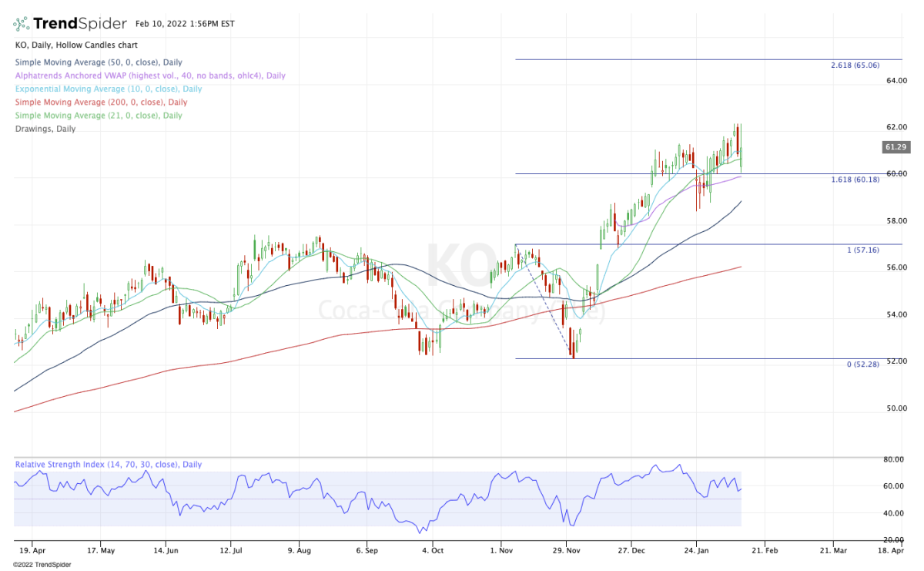
Task: Click the 12. Jul date label
Action: [232, 551]
